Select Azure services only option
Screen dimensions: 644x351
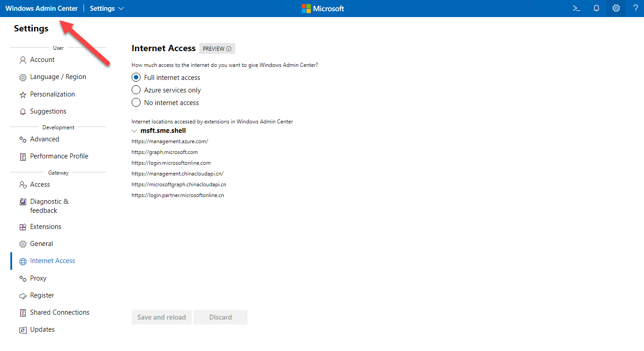pyautogui.click(x=136, y=90)
